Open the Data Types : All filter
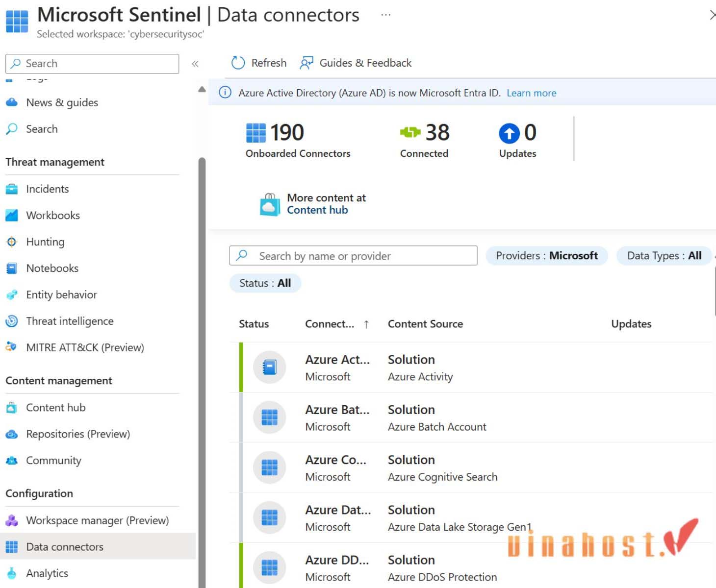This screenshot has height=588, width=716. point(664,256)
